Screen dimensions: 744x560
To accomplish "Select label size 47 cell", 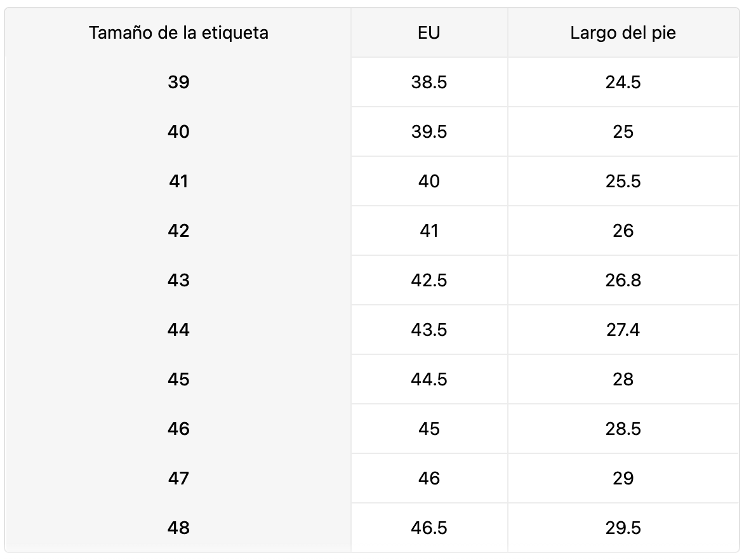I will click(x=178, y=478).
